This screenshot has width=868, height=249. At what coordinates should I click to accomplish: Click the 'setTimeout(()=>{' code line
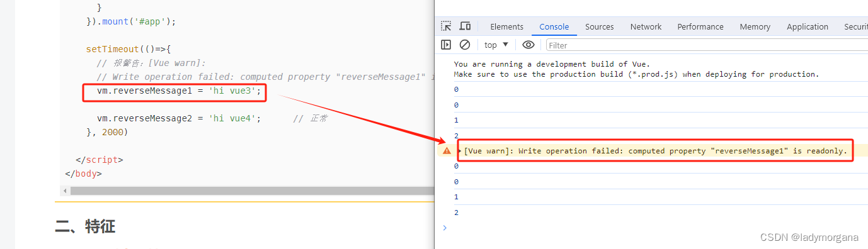(128, 49)
